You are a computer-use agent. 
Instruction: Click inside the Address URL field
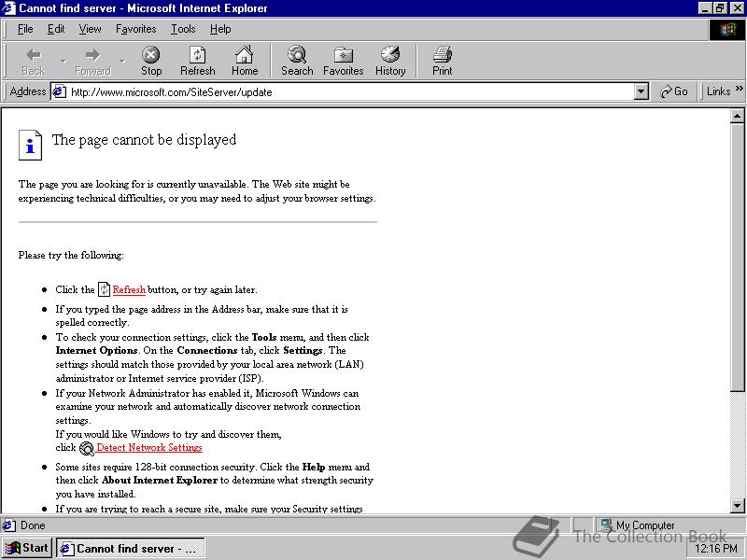pos(351,91)
